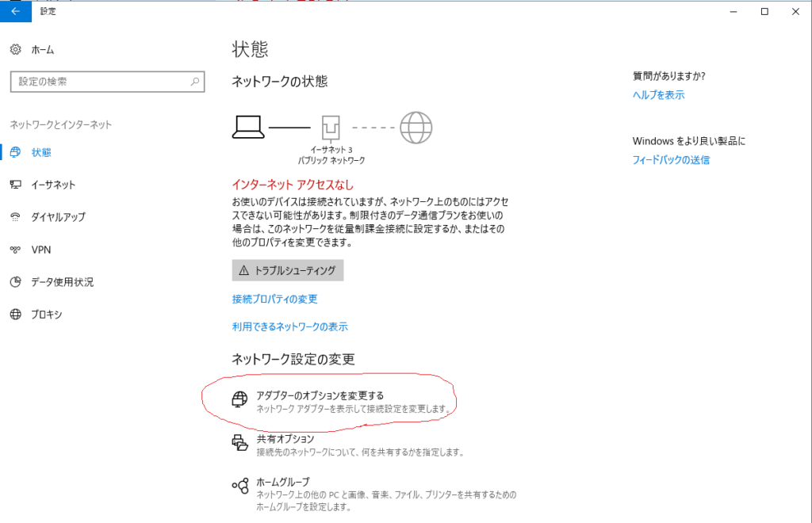Open the イーサネット settings page
Viewport: 812px width, 523px height.
point(53,185)
